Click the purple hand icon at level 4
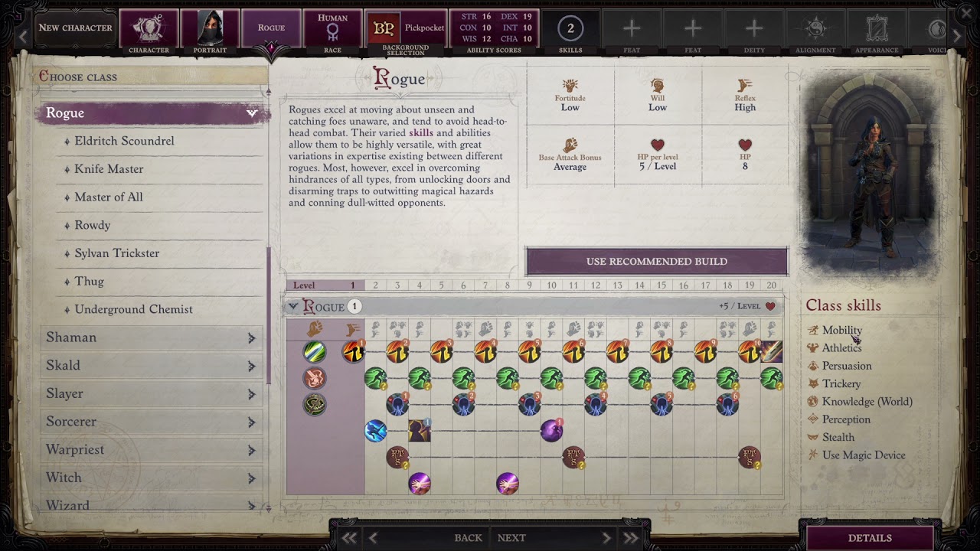This screenshot has width=980, height=551. tap(419, 484)
